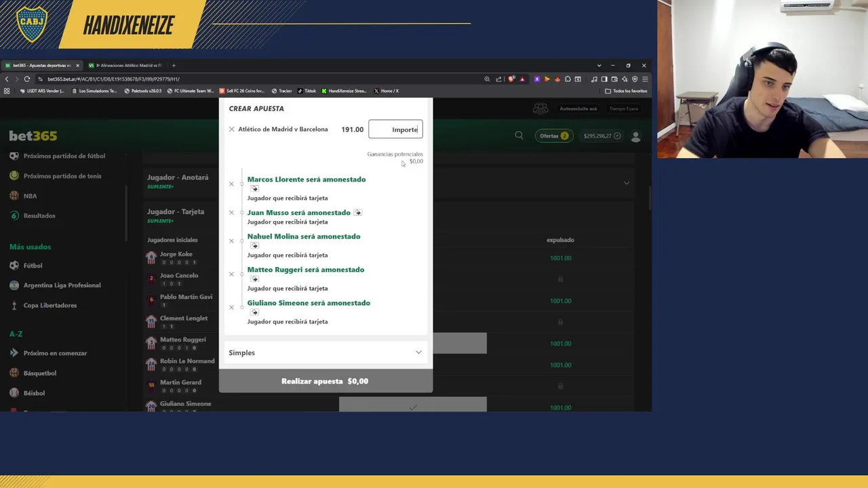Remove Matteo Ruggeri selection

[231, 274]
